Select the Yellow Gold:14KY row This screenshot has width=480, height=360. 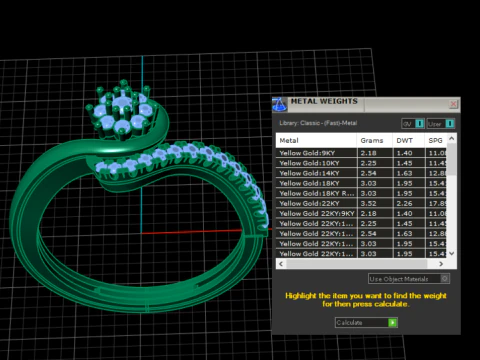pyautogui.click(x=361, y=173)
